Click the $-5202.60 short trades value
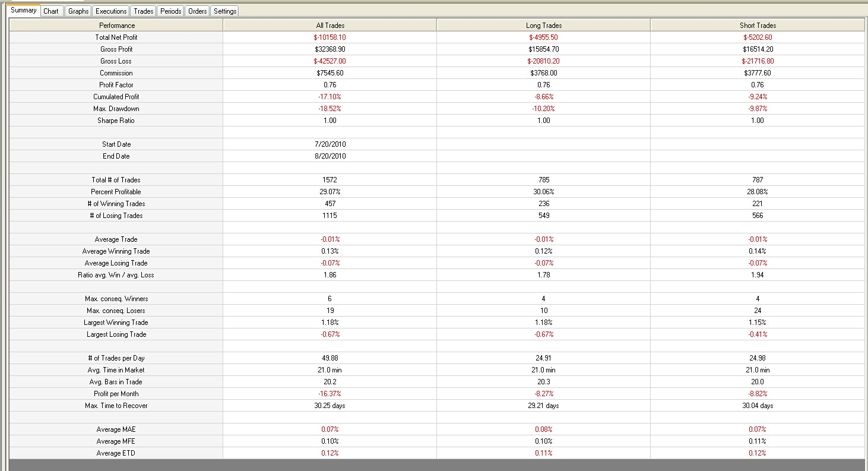Viewport: 868px width, 471px height. point(758,37)
